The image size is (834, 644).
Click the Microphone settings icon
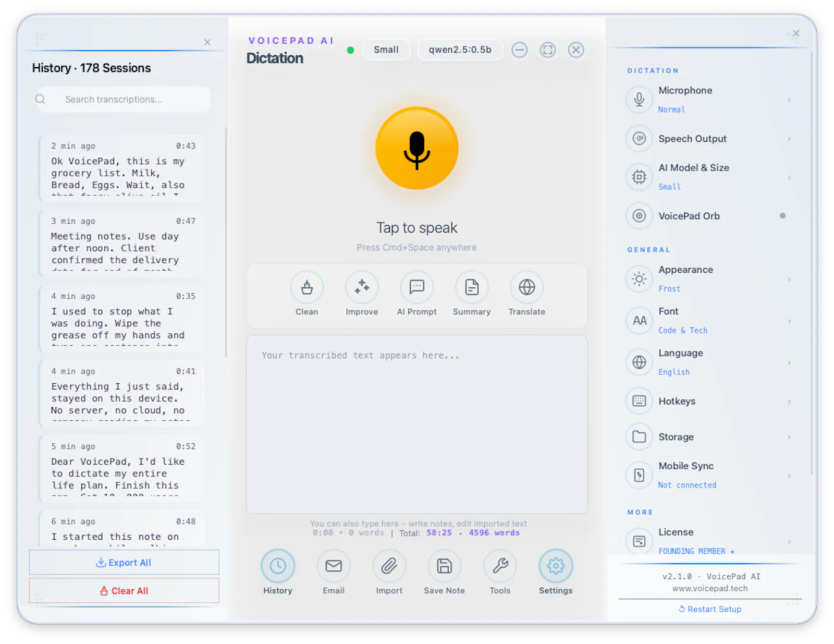click(x=639, y=99)
